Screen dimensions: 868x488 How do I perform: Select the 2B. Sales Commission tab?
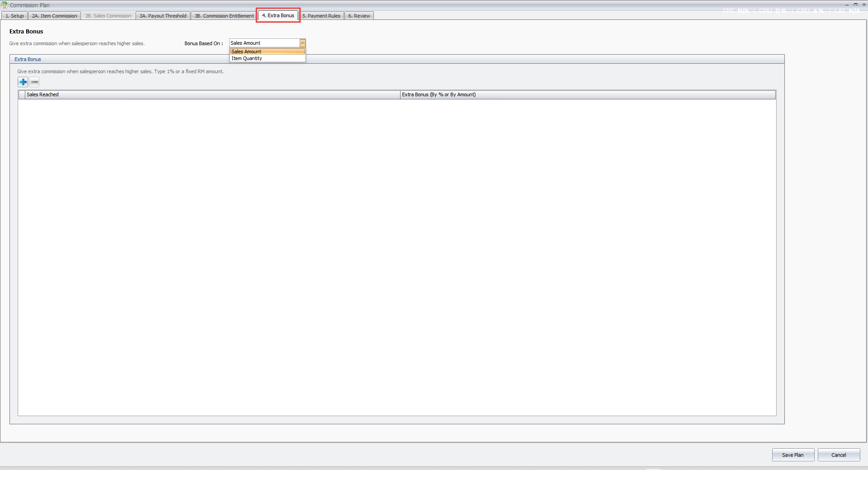(108, 16)
